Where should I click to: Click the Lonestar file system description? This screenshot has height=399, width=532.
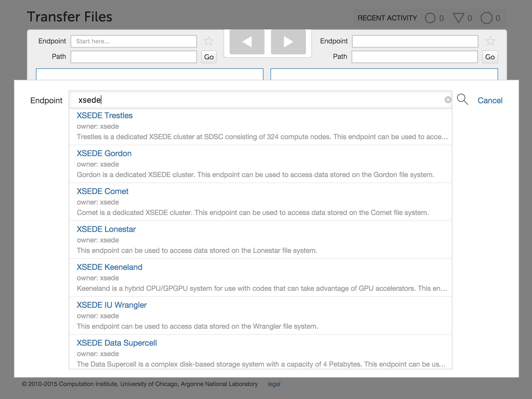click(197, 251)
